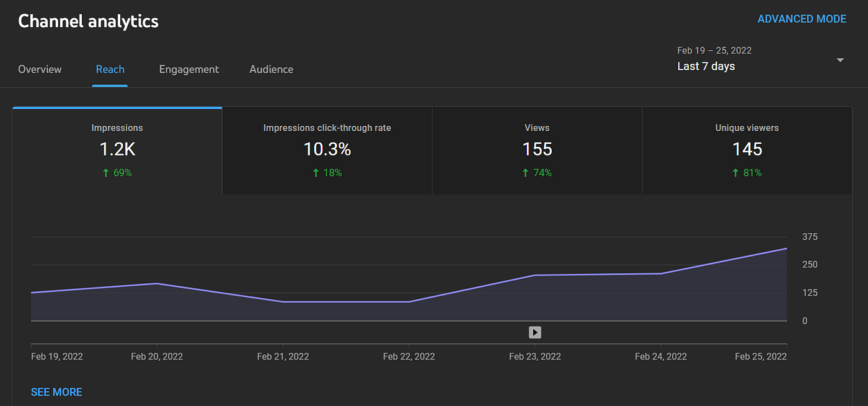868x406 pixels.
Task: Switch to the Overview tab
Action: [x=40, y=69]
